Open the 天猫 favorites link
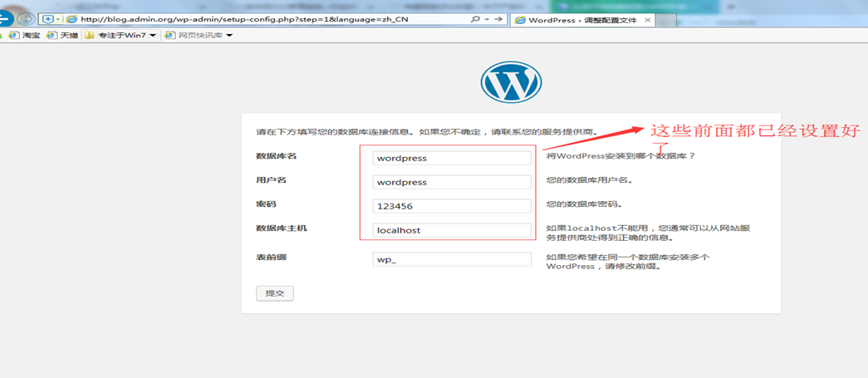The width and height of the screenshot is (868, 378). coord(62,36)
